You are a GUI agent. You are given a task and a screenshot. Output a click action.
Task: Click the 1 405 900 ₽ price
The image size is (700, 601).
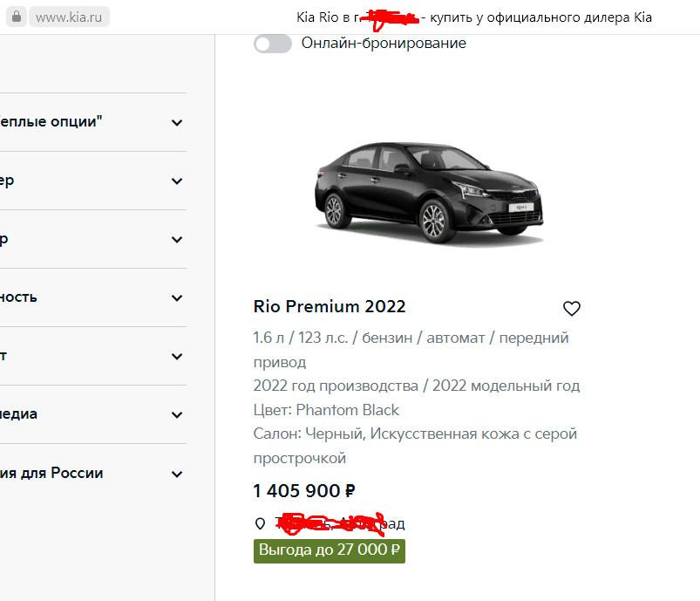pyautogui.click(x=304, y=491)
